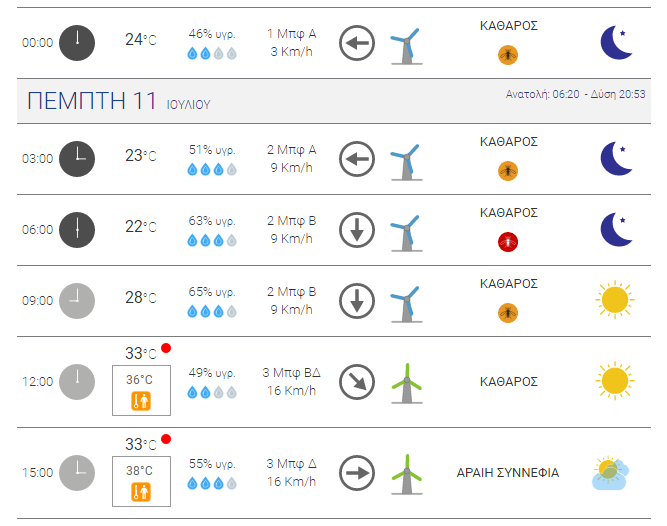Click the grey clock icon for 09:00
Viewport: 667px width, 526px height.
(x=77, y=301)
